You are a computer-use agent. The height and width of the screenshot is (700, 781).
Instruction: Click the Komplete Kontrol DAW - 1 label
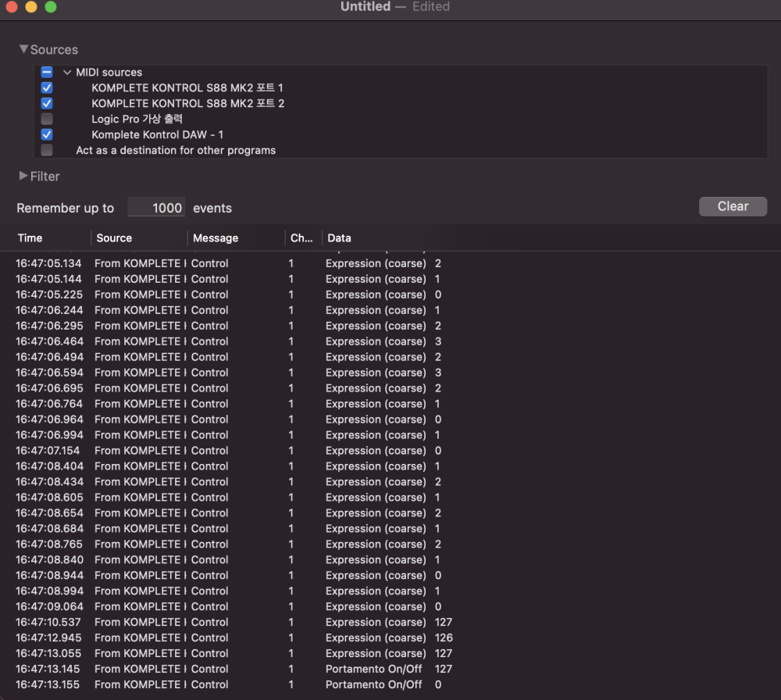[x=158, y=134]
